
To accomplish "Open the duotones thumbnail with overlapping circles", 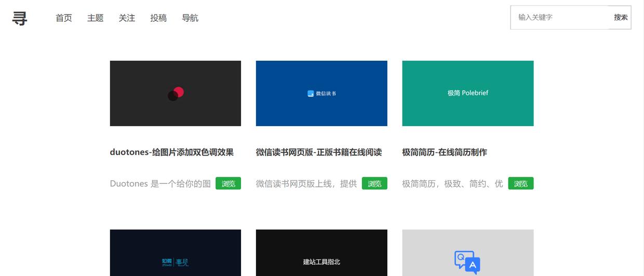I will pos(176,93).
